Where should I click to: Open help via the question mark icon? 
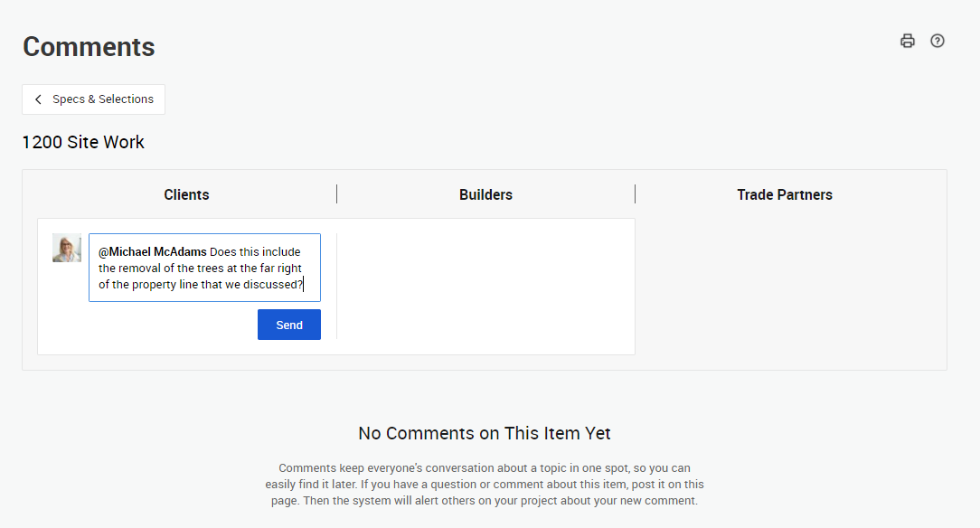tap(938, 41)
